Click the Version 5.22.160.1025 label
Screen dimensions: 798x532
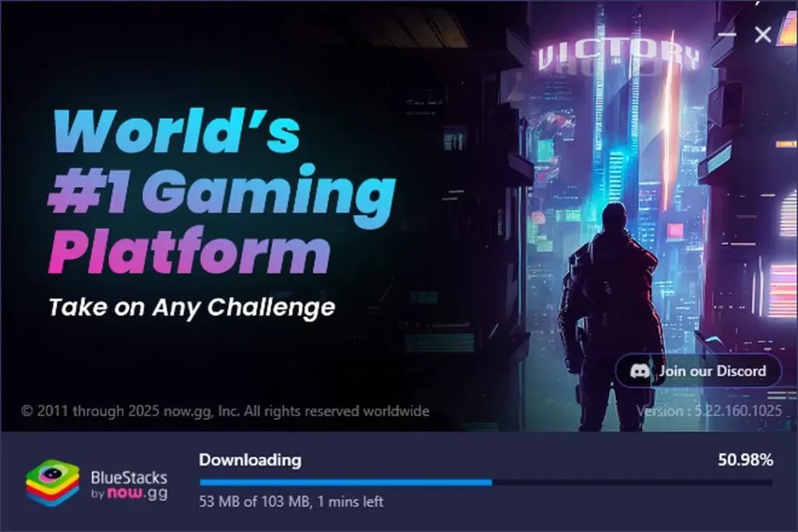(709, 411)
